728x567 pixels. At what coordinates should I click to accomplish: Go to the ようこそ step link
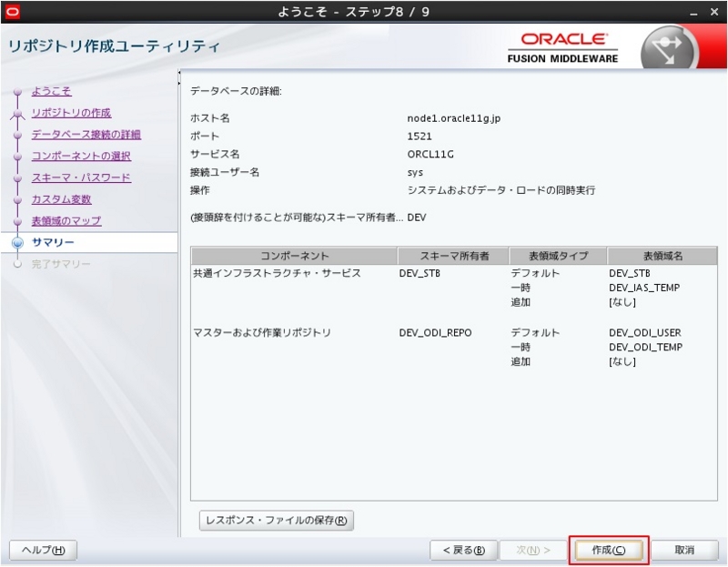51,91
